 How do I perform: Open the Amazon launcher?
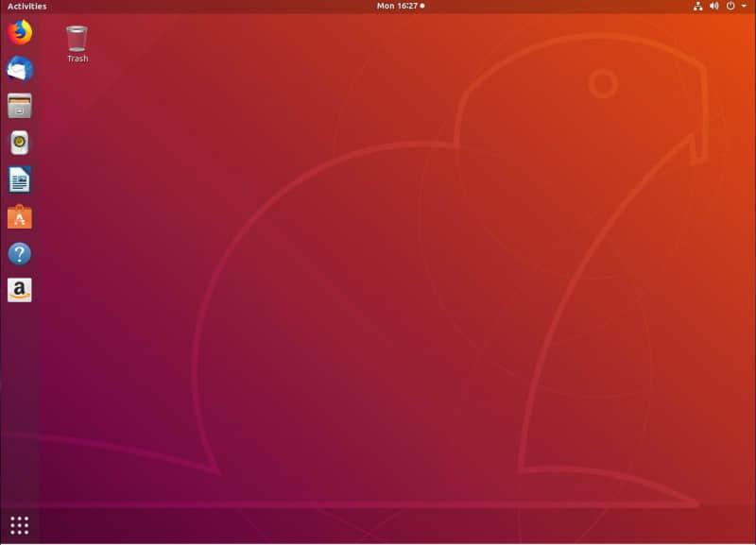17,290
